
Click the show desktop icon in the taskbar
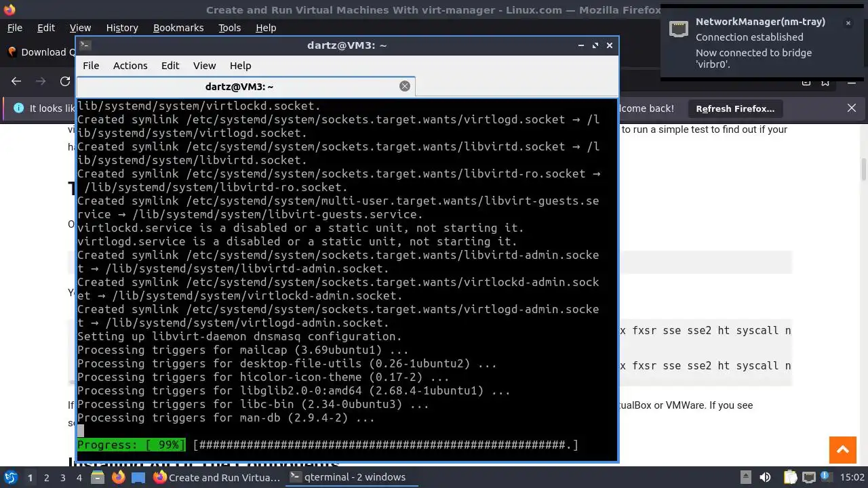click(138, 477)
